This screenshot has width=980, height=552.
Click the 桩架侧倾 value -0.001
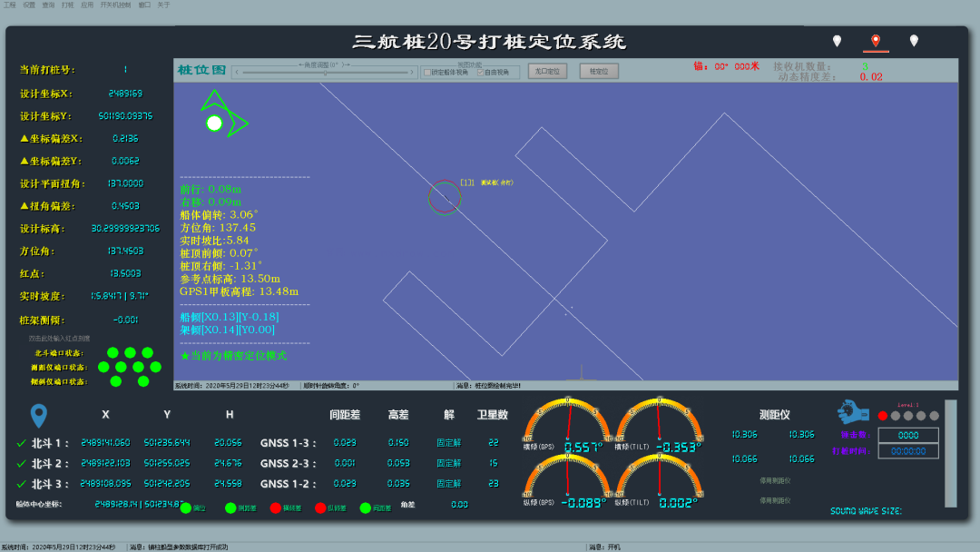click(125, 320)
